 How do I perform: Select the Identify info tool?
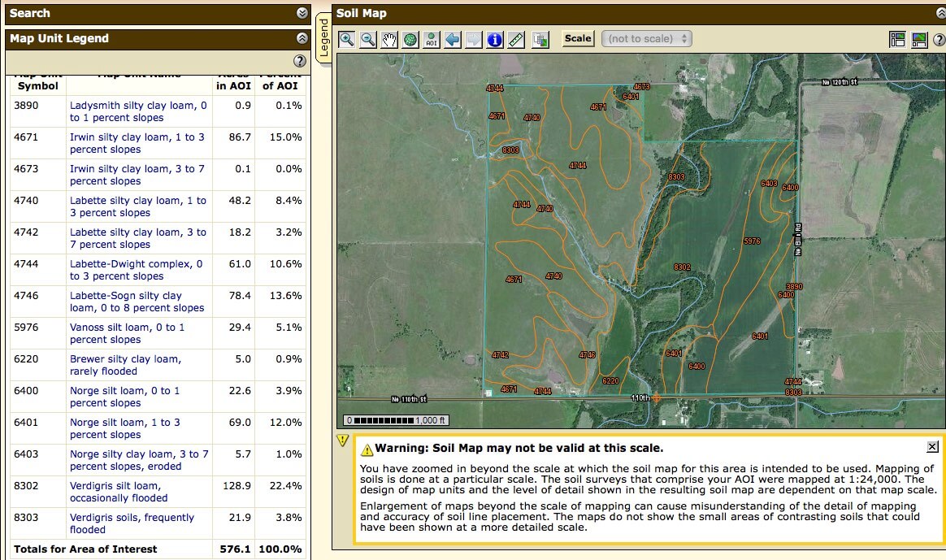495,39
